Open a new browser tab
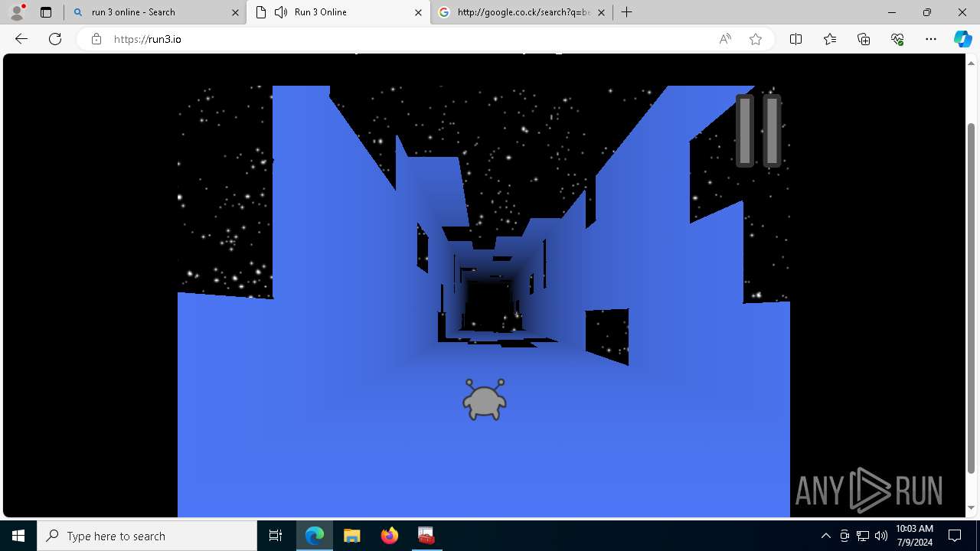The height and width of the screenshot is (551, 980). pos(627,12)
